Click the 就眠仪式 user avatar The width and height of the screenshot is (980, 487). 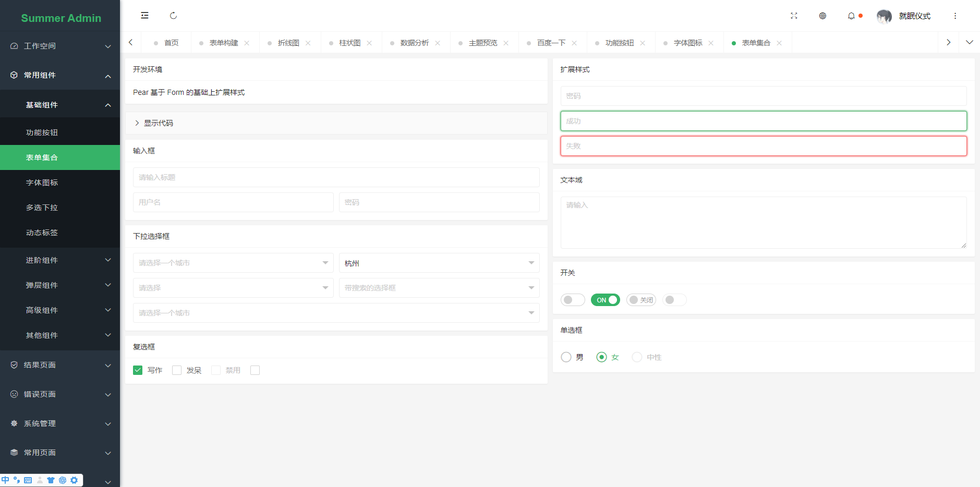(884, 16)
